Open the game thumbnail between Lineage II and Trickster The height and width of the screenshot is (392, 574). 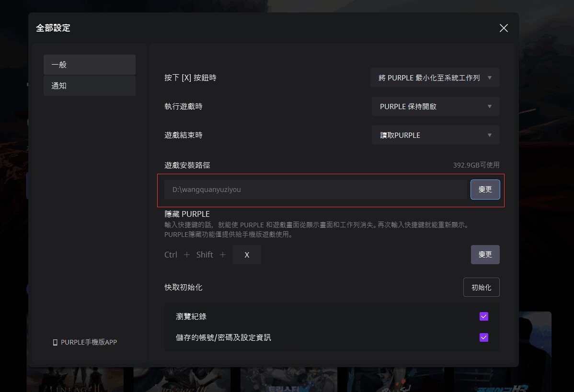pyautogui.click(x=182, y=381)
